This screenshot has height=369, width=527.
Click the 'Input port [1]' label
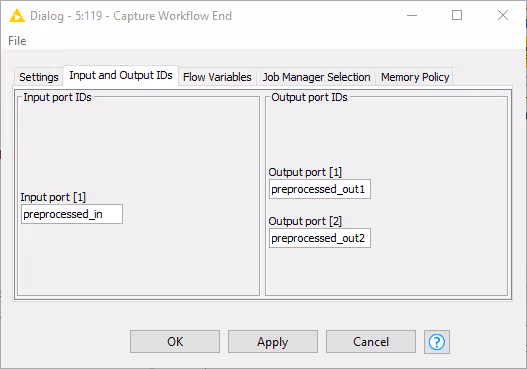53,197
